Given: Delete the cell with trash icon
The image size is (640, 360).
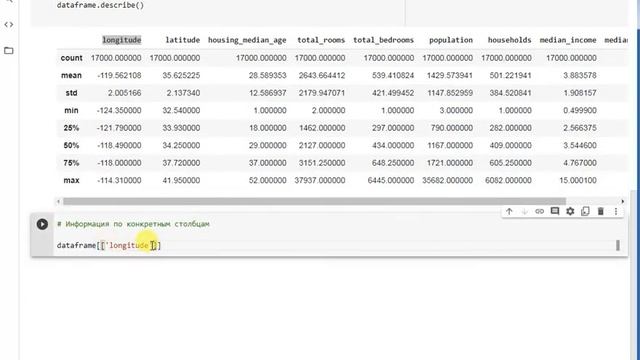Looking at the screenshot, I should pos(600,211).
